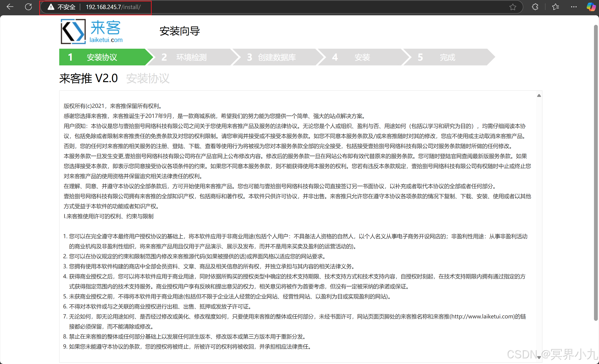Click the heading Ⅰ.来客推使用许可的权利、约束与限制
599x364 pixels.
pyautogui.click(x=109, y=216)
